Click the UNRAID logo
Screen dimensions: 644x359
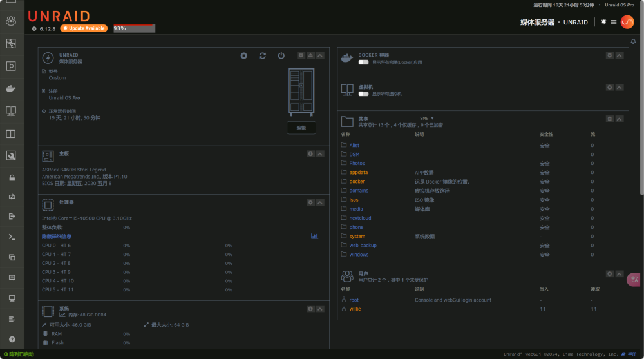(x=59, y=16)
